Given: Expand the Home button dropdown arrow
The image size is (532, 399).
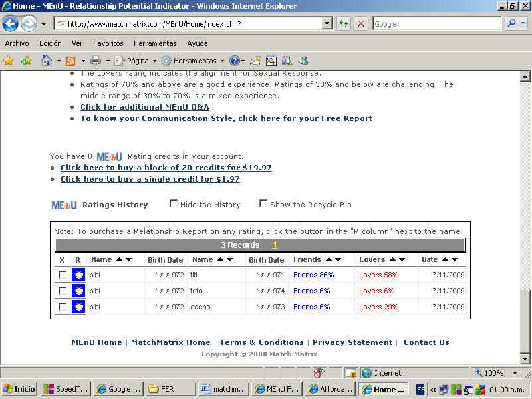Looking at the screenshot, I should 59,61.
